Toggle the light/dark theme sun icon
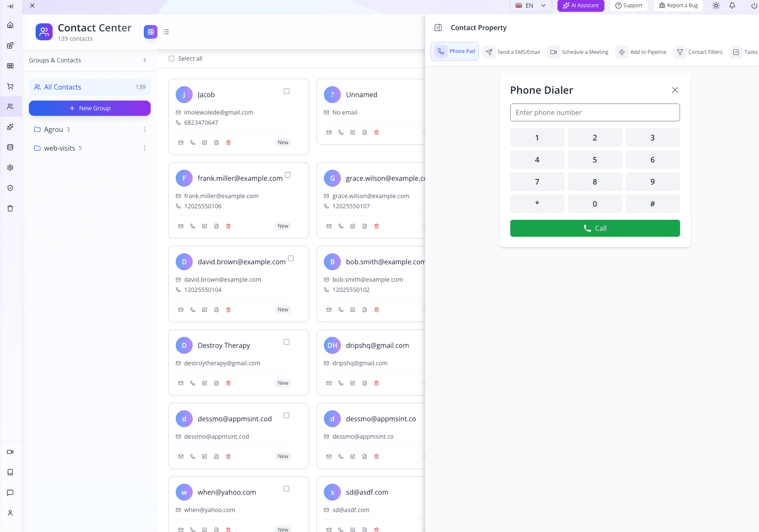Screen dimensions: 759x532 tap(716, 6)
